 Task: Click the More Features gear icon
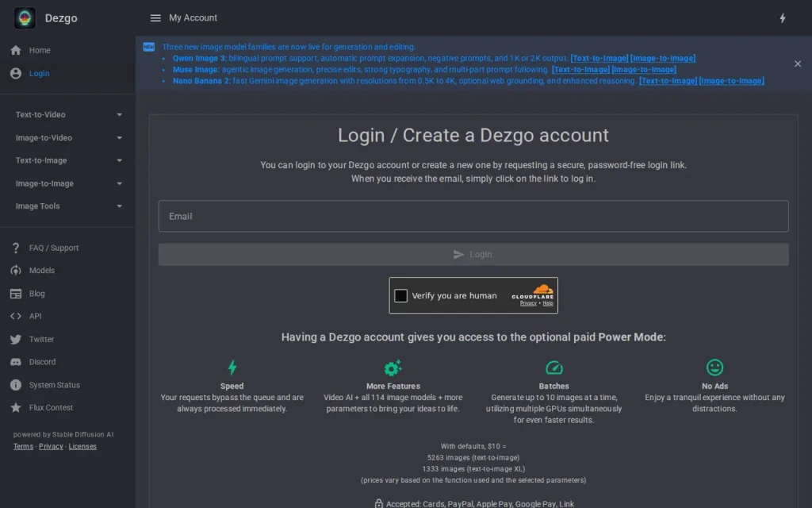tap(393, 368)
